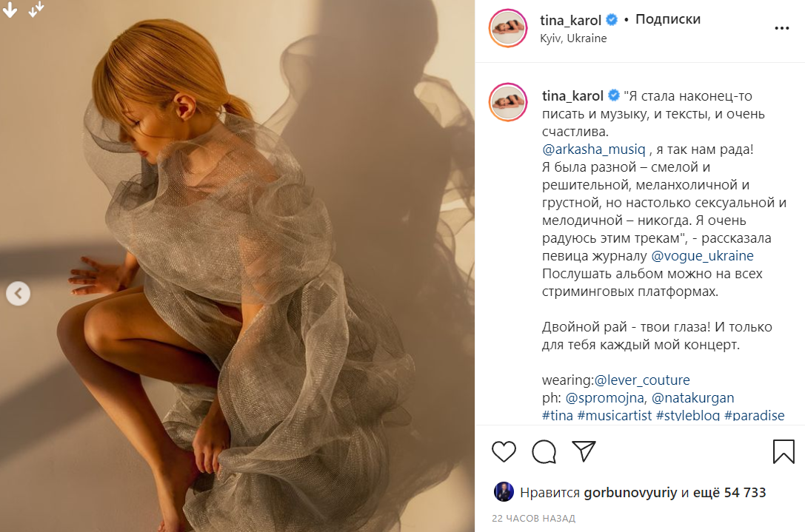Visit the @arkasha_musiq mention
805x532 pixels.
[x=593, y=149]
